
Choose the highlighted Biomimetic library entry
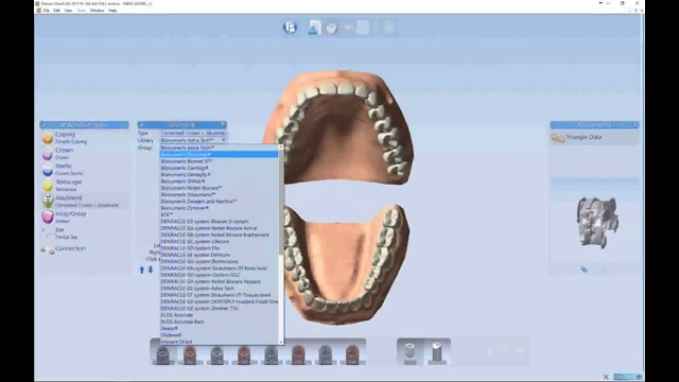pos(219,154)
